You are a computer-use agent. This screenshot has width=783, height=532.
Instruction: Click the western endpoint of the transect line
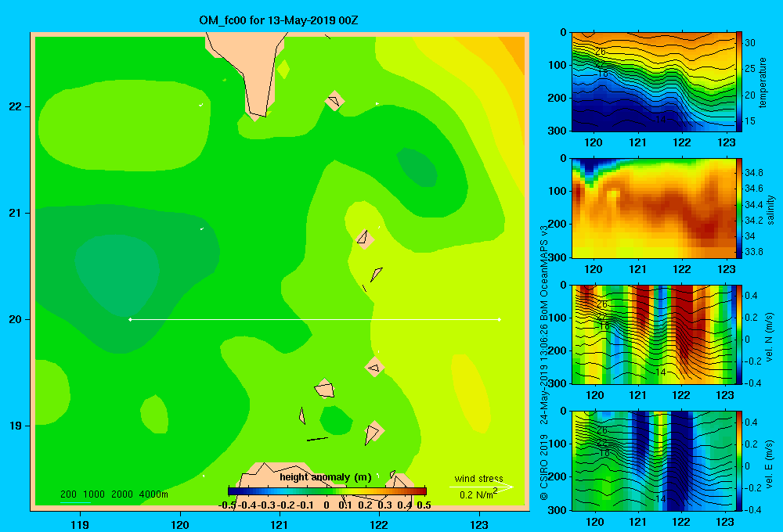click(130, 319)
